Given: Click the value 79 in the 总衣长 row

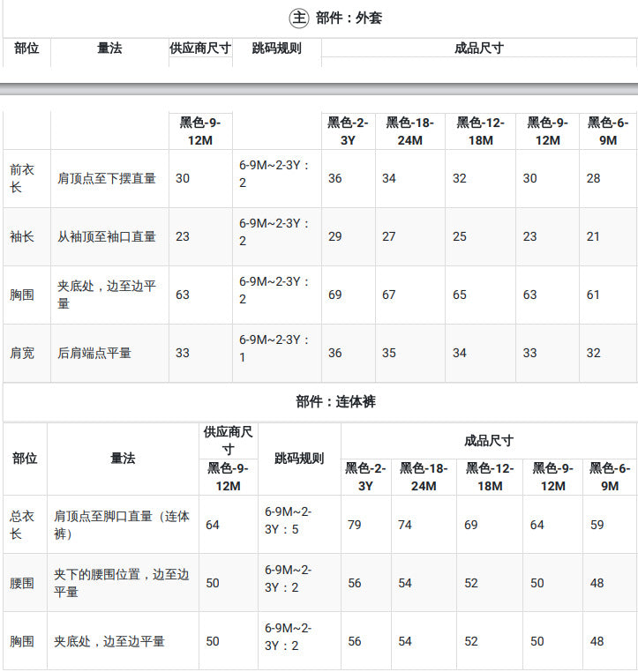Looking at the screenshot, I should (x=355, y=525).
